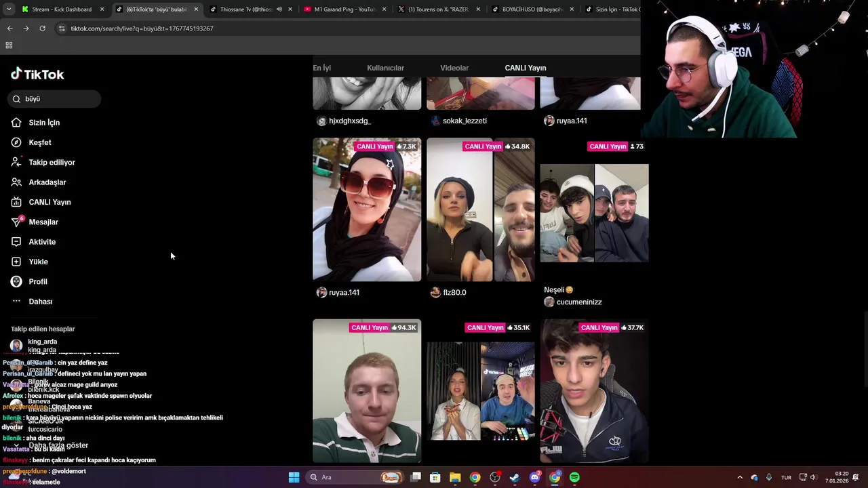Mute the Thiossane Tv tab audio icon

(279, 9)
